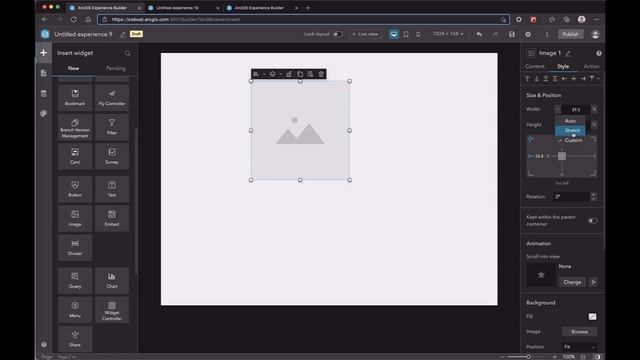Switch to the Content tab
The width and height of the screenshot is (640, 360).
(x=535, y=66)
